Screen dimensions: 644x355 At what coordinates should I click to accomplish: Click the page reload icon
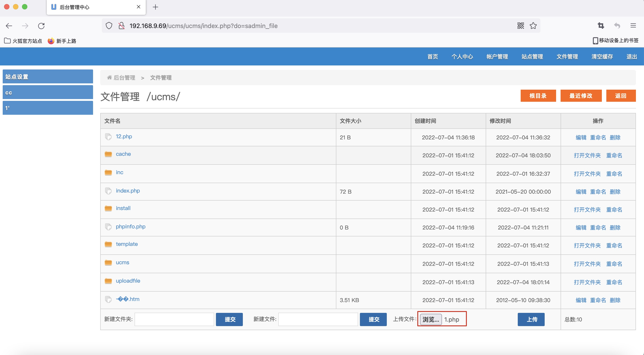pyautogui.click(x=41, y=26)
